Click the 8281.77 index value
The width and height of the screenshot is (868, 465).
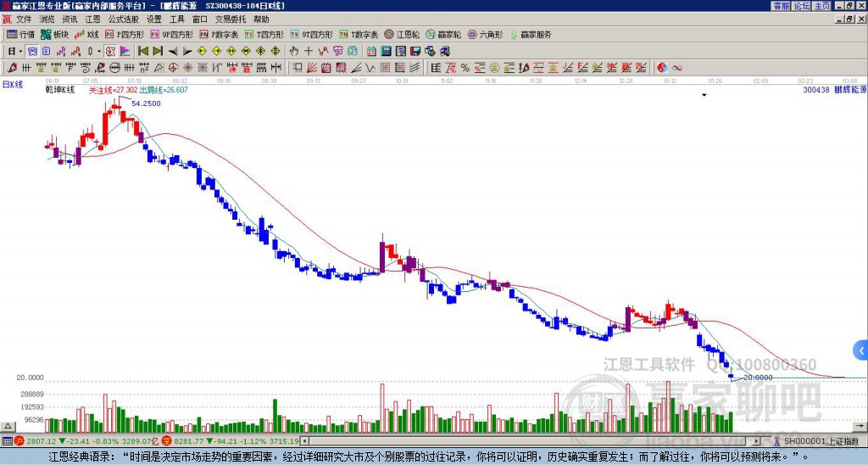[x=189, y=441]
